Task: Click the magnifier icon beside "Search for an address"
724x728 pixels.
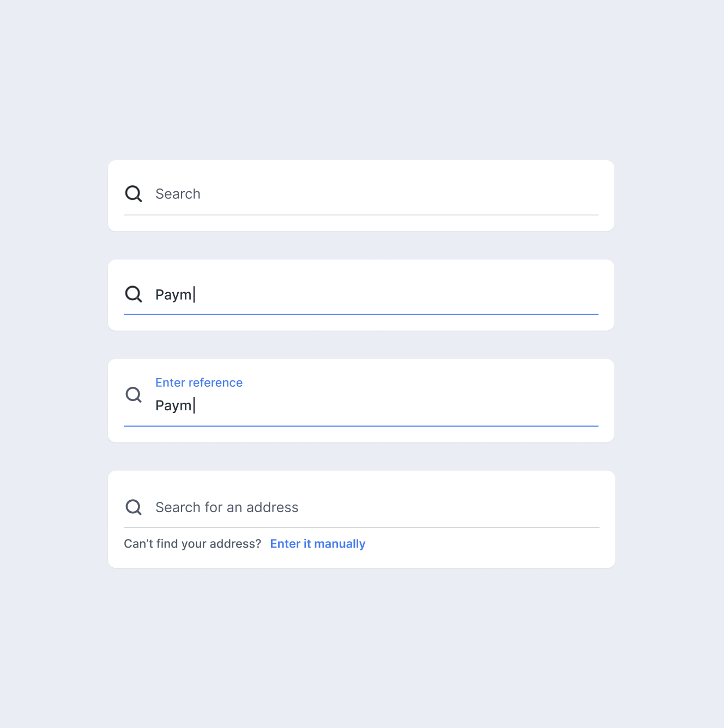Action: (x=134, y=507)
